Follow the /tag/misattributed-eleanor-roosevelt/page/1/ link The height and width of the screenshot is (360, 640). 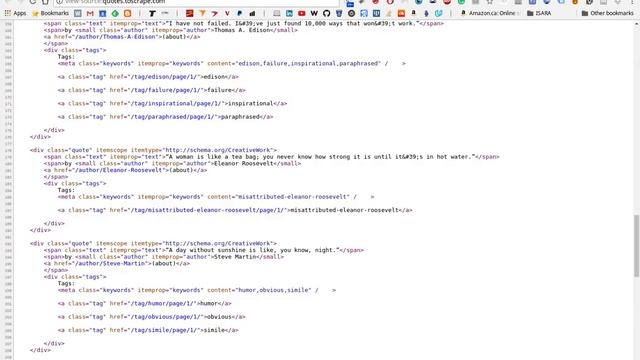tap(207, 210)
